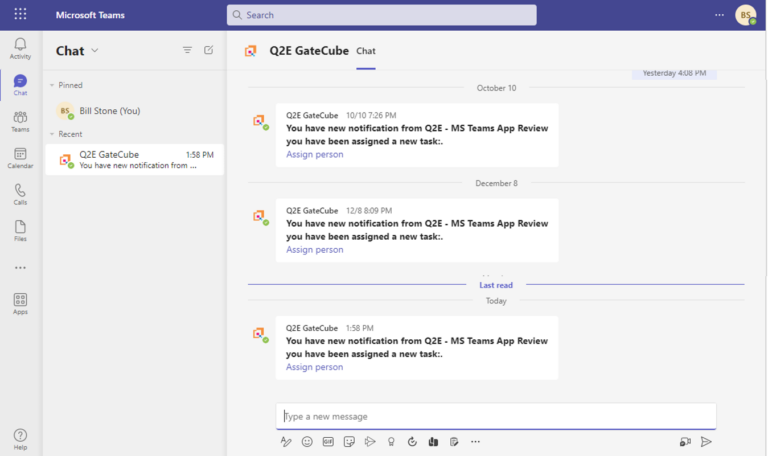Viewport: 768px width, 456px height.
Task: Collapse the Recent chats section
Action: pos(52,134)
